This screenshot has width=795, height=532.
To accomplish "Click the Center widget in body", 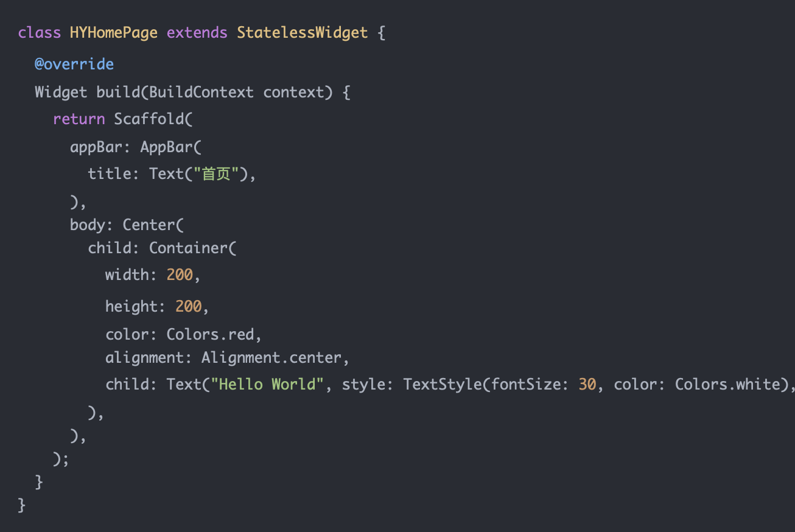I will pyautogui.click(x=149, y=225).
